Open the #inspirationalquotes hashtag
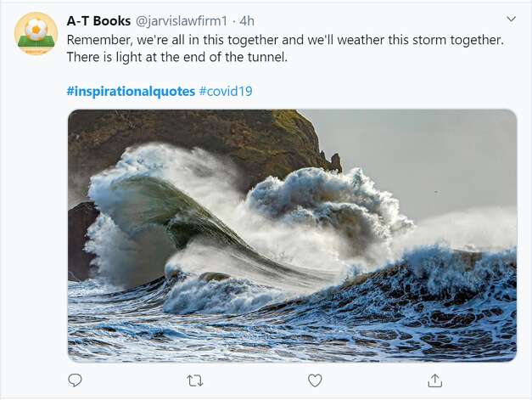532x400 pixels. tap(131, 91)
